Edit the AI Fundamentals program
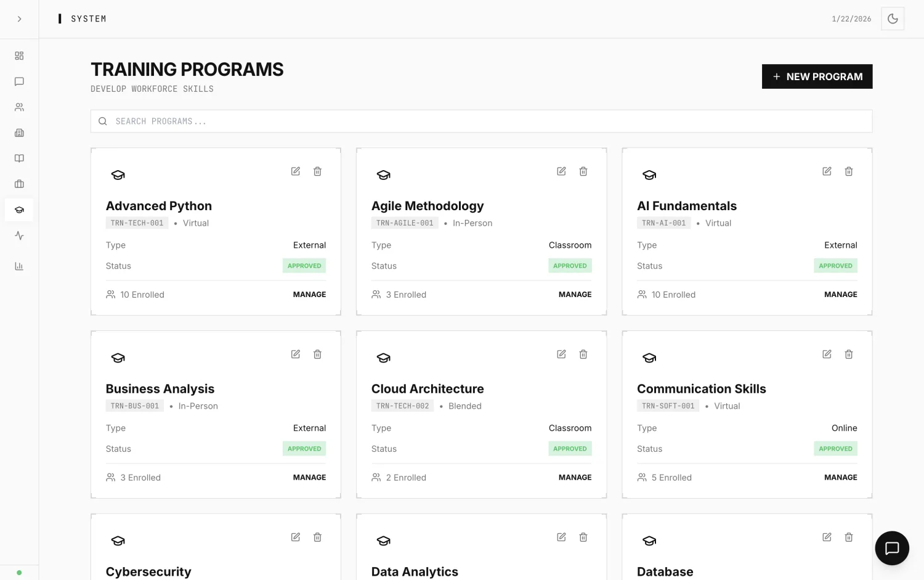The image size is (924, 580). pyautogui.click(x=827, y=171)
